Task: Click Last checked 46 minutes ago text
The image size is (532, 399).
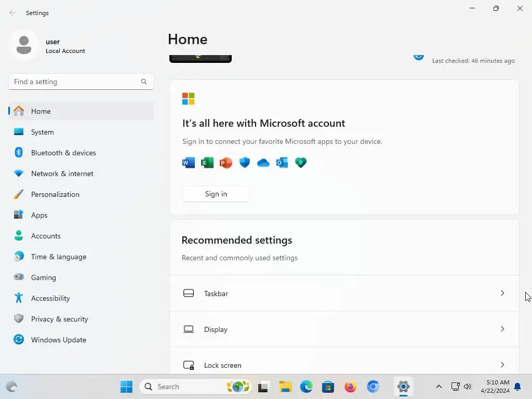Action: click(473, 61)
